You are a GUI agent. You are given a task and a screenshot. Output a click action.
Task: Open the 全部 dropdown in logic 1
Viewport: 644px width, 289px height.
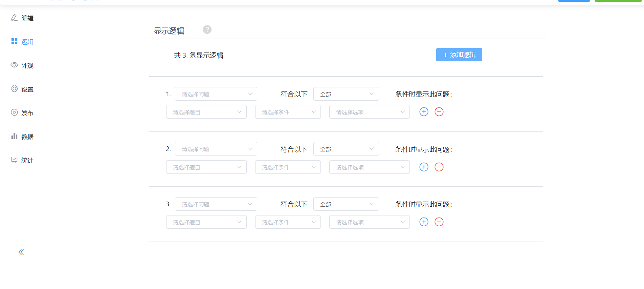click(346, 94)
